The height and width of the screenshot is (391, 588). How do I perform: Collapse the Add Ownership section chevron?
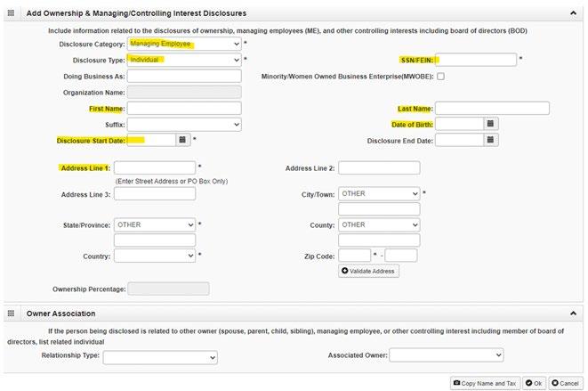(x=573, y=13)
